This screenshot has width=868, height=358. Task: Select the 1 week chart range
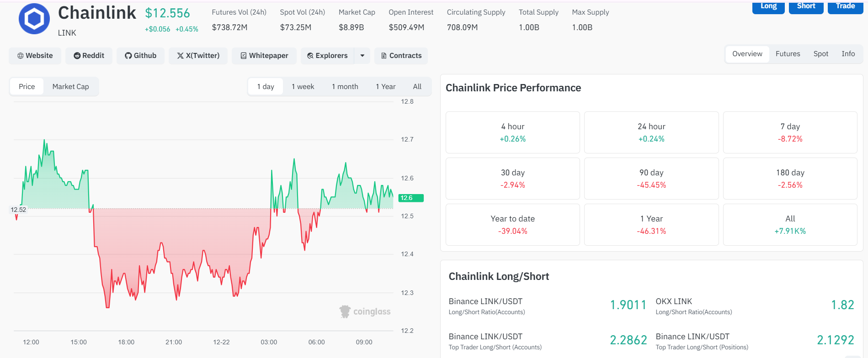[x=303, y=87]
